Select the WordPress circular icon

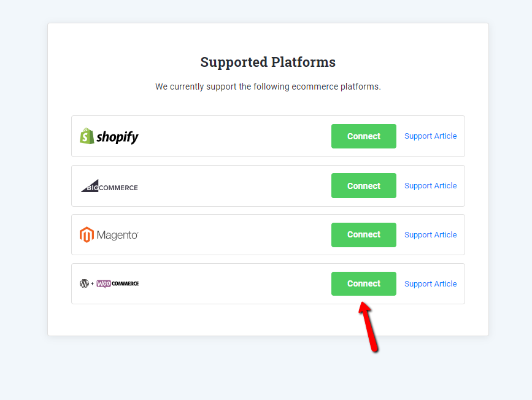point(83,283)
